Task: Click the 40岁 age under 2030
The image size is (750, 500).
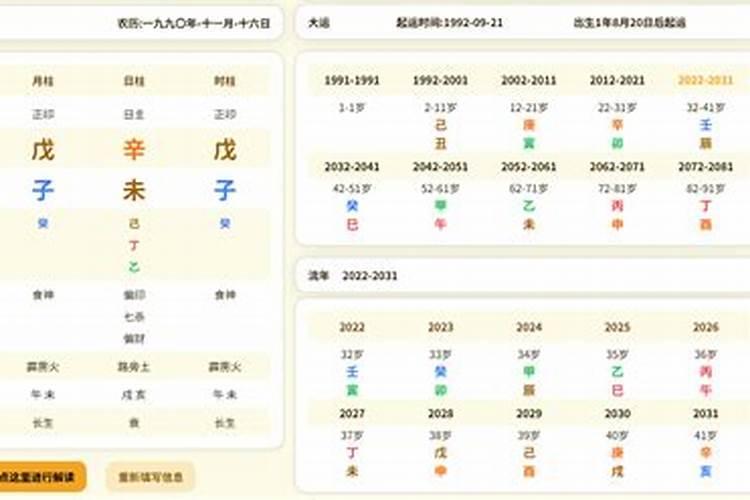Action: pos(617,435)
